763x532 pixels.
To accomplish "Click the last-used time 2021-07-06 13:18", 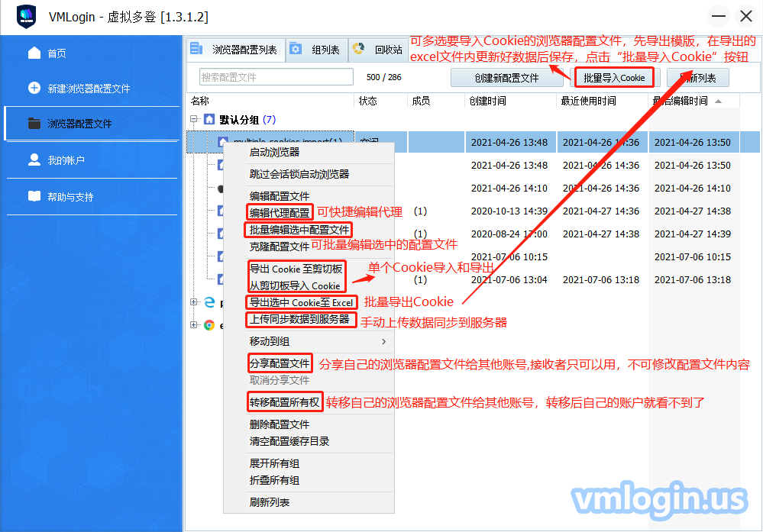I will point(601,279).
